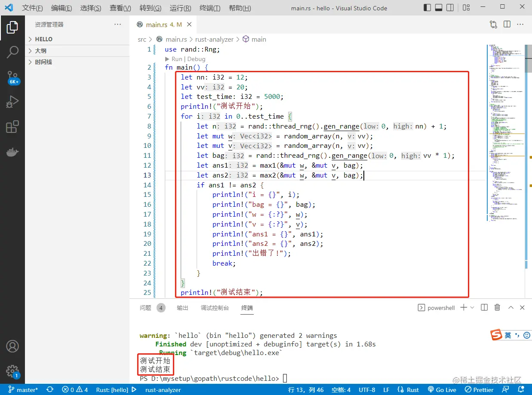Open the Manage gear icon

12,371
